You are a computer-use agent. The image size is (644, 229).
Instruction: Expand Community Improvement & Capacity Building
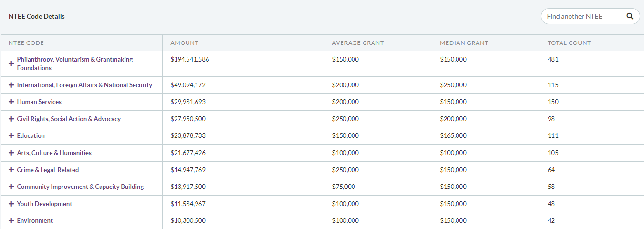point(11,187)
